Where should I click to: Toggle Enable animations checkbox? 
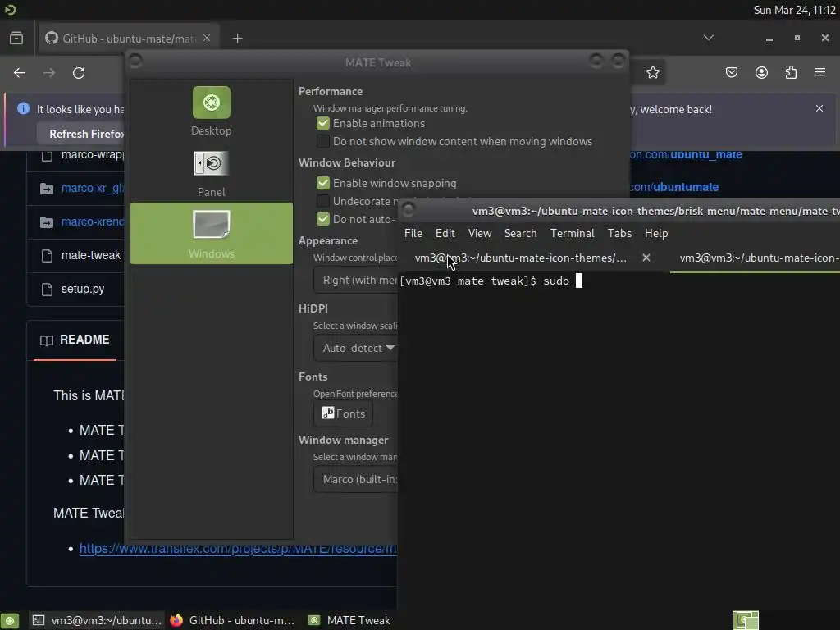(323, 123)
